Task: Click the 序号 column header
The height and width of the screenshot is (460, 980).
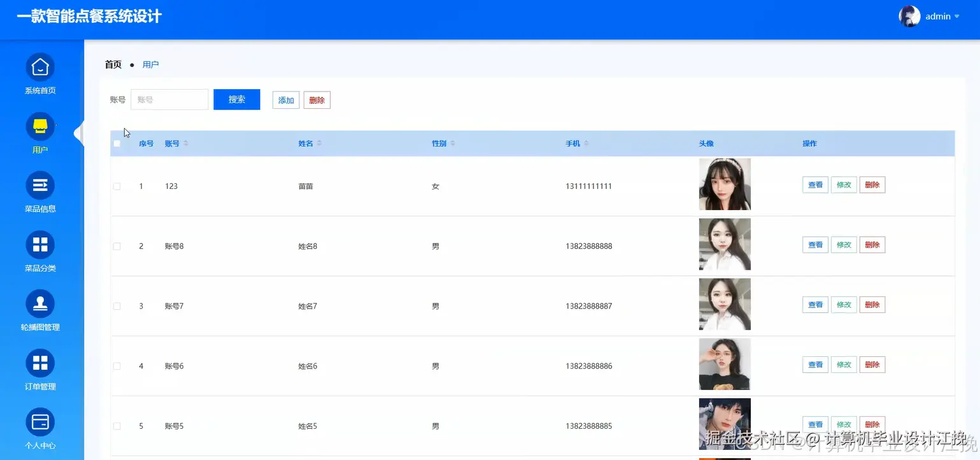Action: pos(146,144)
